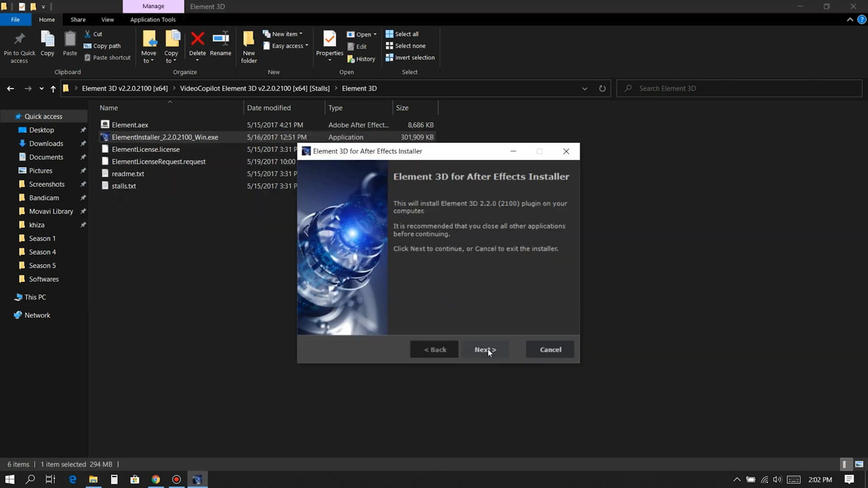
Task: Show hidden tray icons chevron
Action: [x=737, y=479]
